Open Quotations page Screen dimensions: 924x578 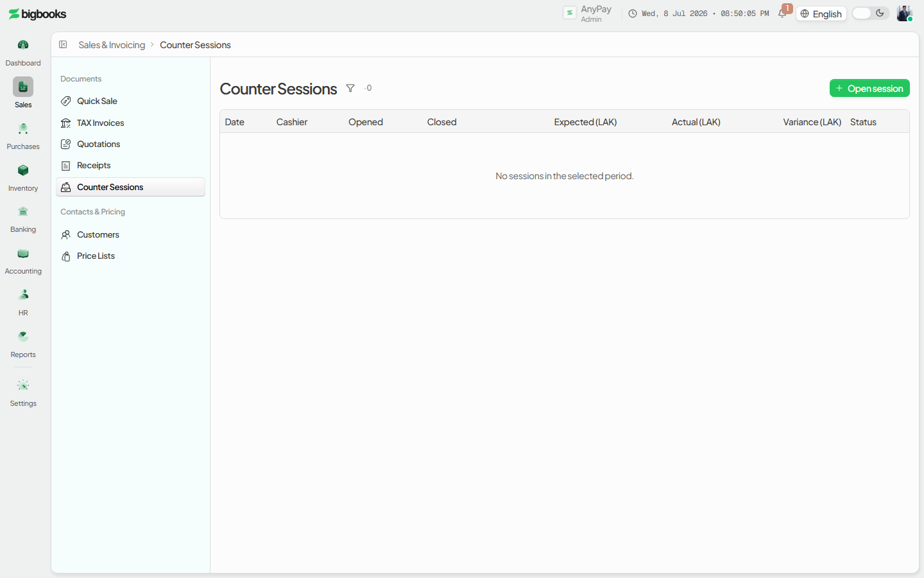pos(131,144)
